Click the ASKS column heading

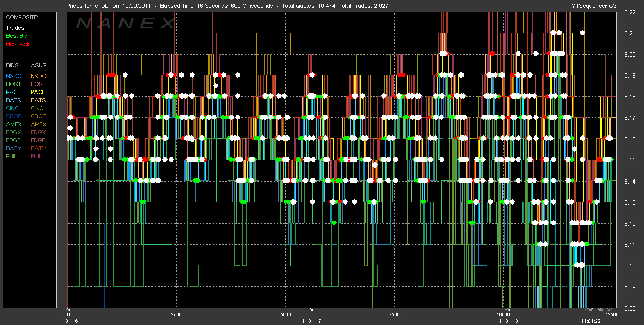(39, 65)
